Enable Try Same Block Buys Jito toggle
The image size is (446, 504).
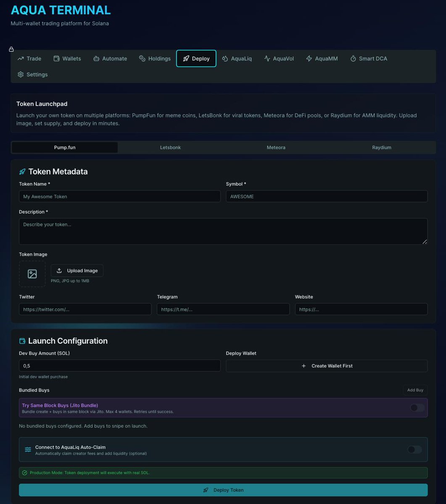coord(417,408)
